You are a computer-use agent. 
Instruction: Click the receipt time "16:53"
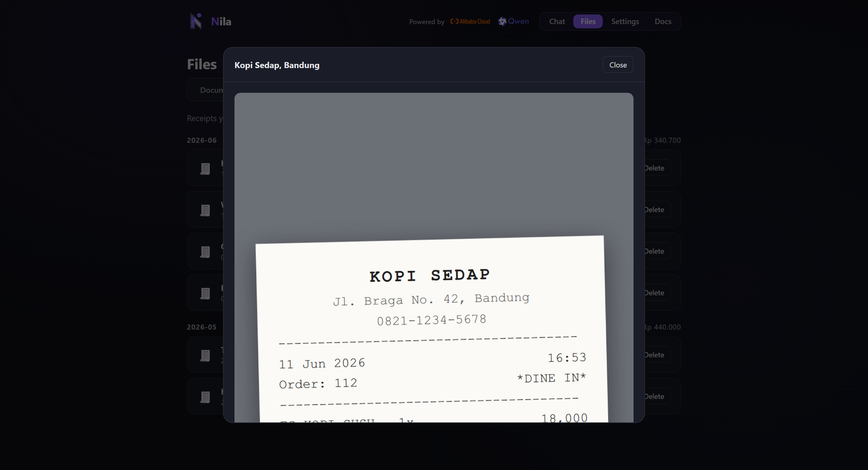tap(567, 357)
